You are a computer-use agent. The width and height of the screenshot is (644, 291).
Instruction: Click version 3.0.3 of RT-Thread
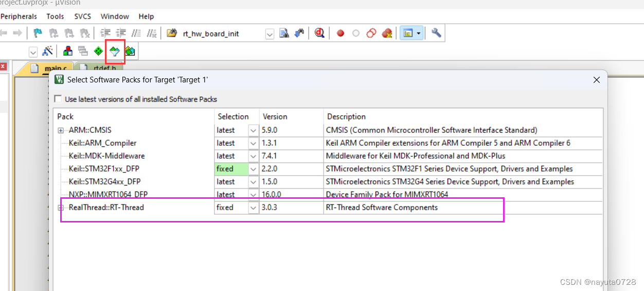pos(270,208)
